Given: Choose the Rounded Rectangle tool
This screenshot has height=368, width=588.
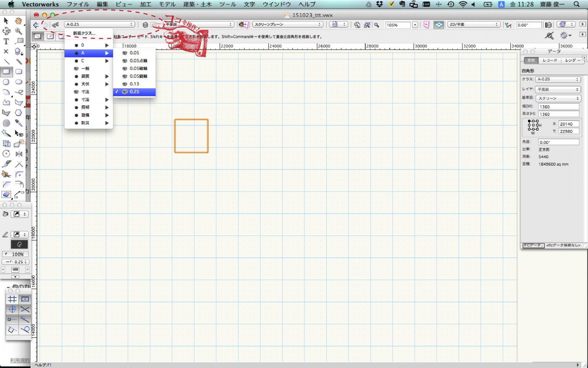Looking at the screenshot, I should tap(19, 71).
